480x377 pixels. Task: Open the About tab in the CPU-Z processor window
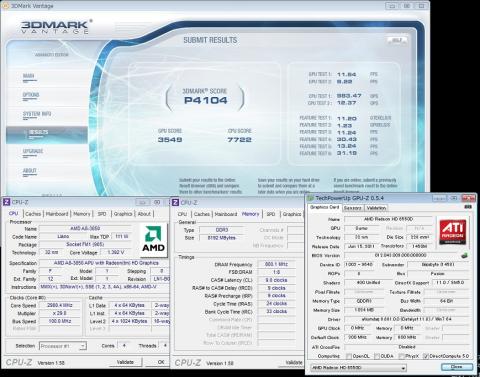[x=144, y=214]
